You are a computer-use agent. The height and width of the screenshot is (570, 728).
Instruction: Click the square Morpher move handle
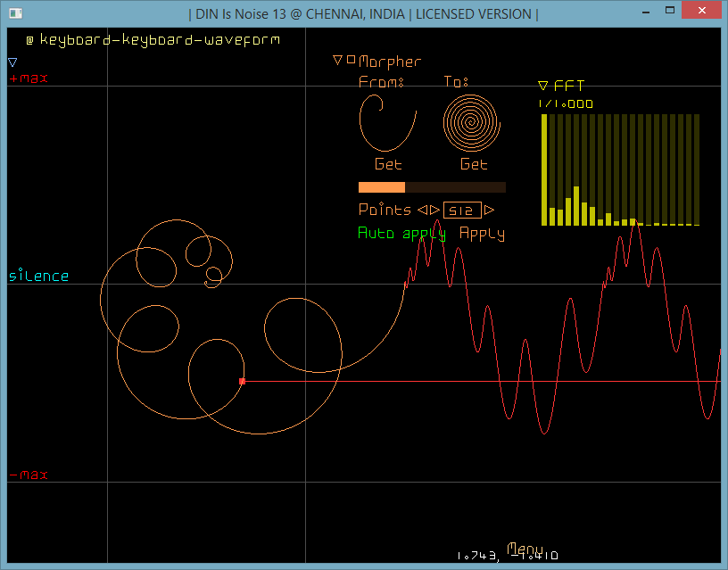350,61
